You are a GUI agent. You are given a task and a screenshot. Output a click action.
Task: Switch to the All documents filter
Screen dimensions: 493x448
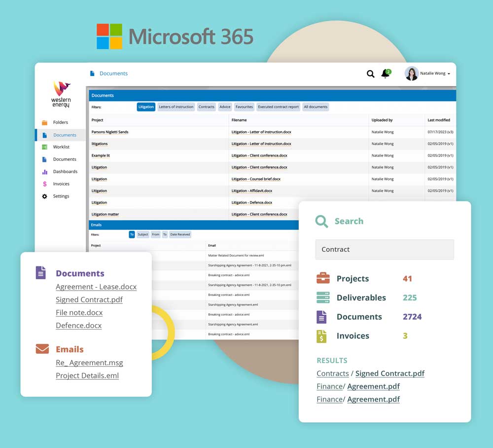coord(316,107)
